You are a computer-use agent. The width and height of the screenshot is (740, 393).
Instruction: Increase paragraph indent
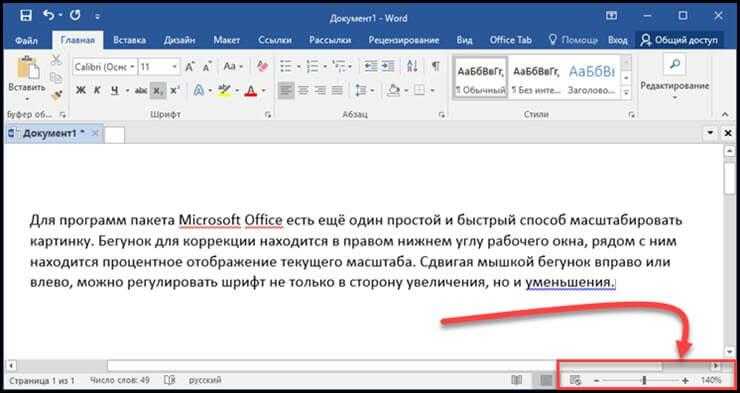coord(387,66)
